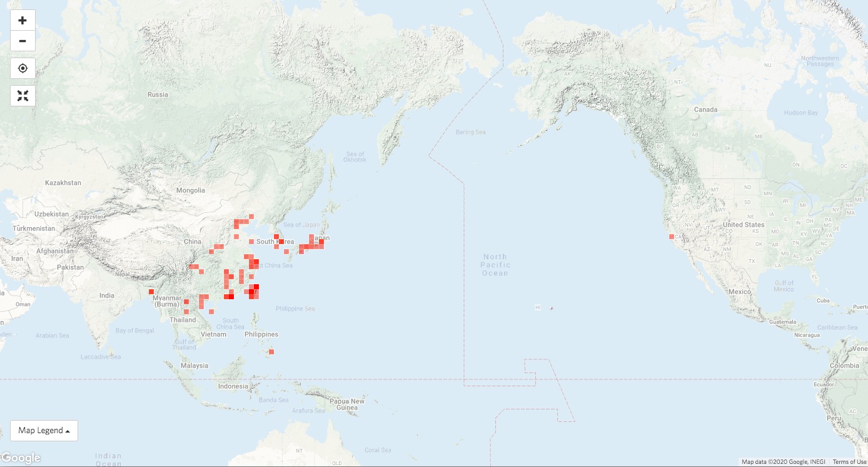Click the Malaysia country label
Screen dimensions: 868x467
(x=194, y=366)
